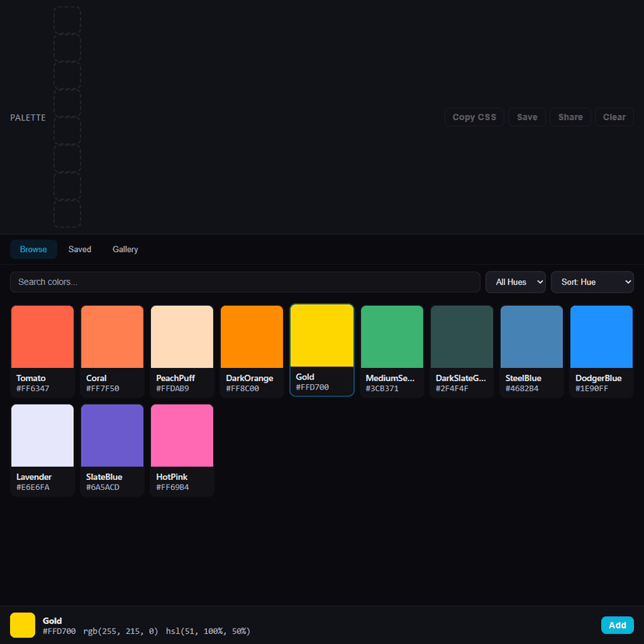Open the Gallery tab
644x644 pixels.
click(124, 249)
